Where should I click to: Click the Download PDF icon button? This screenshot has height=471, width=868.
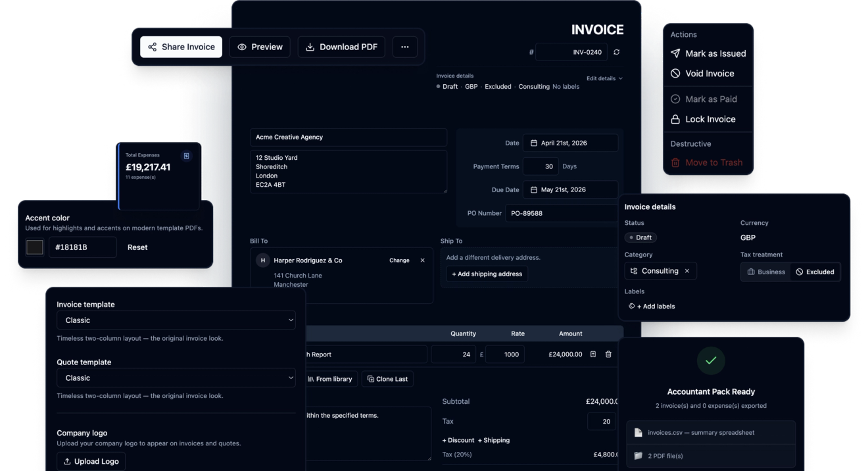pos(341,47)
